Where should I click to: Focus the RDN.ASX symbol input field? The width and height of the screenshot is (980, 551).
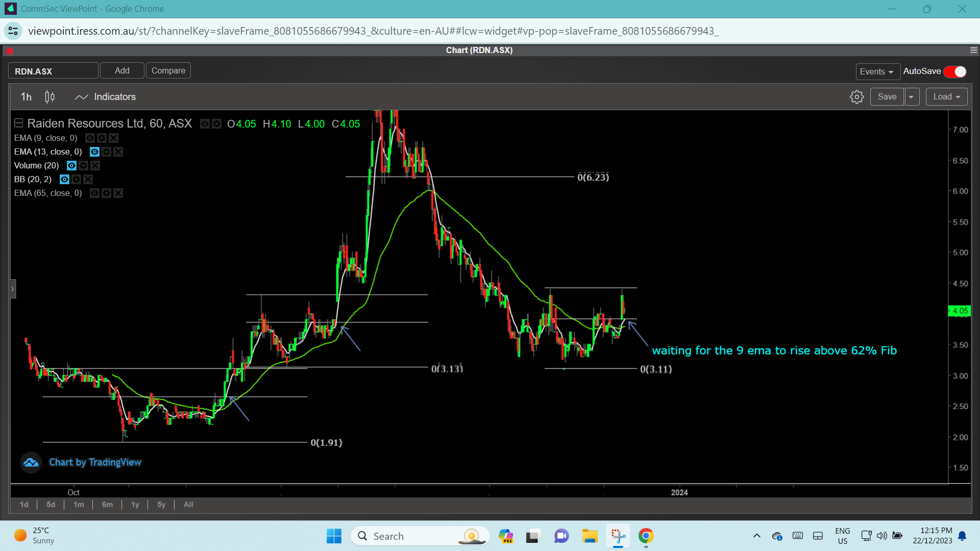point(53,71)
